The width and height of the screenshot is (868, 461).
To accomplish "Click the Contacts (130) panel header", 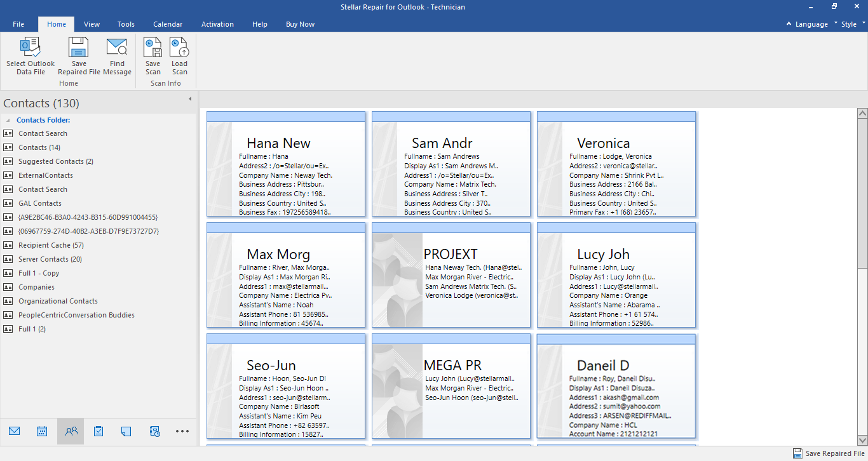I will point(41,104).
